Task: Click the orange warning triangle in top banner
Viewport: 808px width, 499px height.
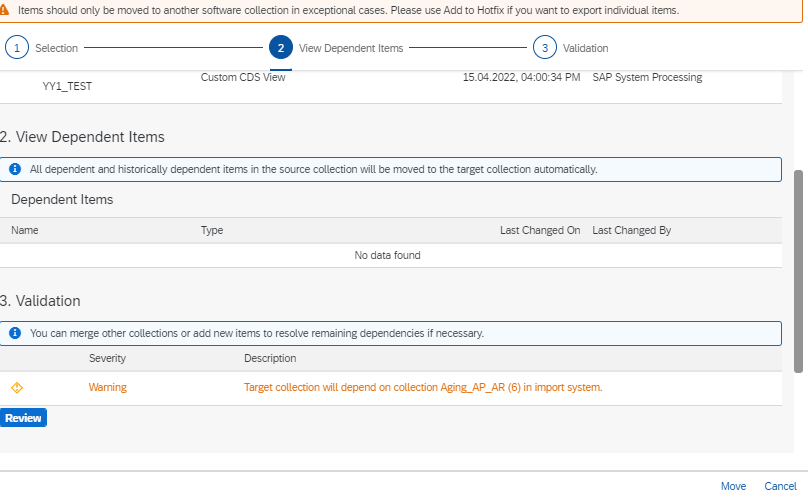Action: point(4,10)
